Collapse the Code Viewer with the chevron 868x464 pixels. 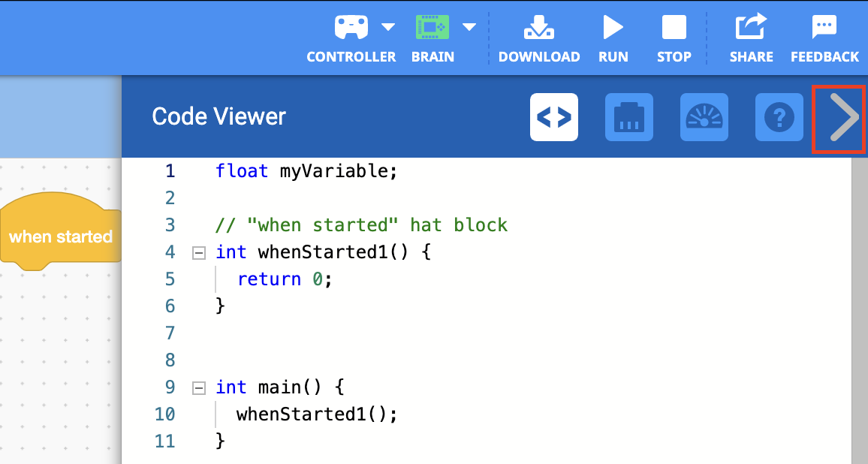(839, 116)
